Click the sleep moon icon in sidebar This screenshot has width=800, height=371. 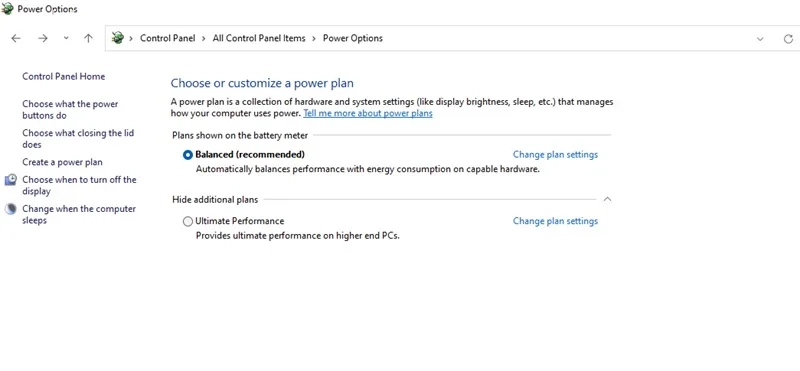point(11,209)
